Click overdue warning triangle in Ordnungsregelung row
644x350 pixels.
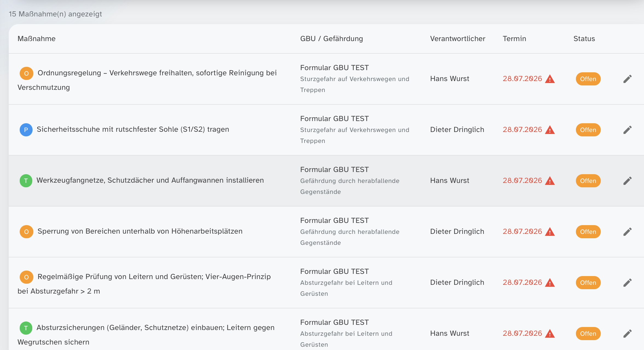[550, 79]
